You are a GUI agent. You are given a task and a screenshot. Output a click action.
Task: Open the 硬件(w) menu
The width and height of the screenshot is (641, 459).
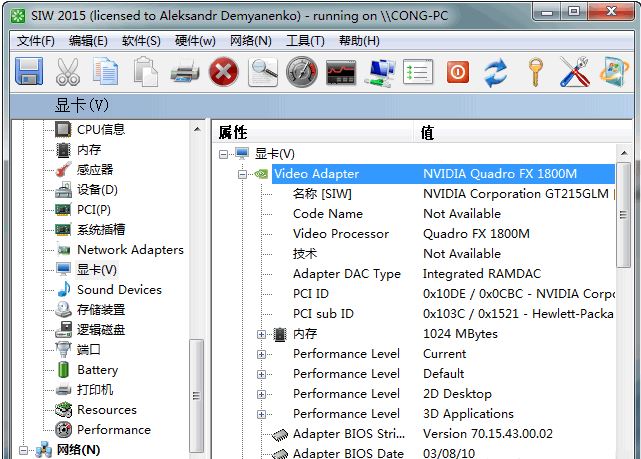tap(194, 41)
